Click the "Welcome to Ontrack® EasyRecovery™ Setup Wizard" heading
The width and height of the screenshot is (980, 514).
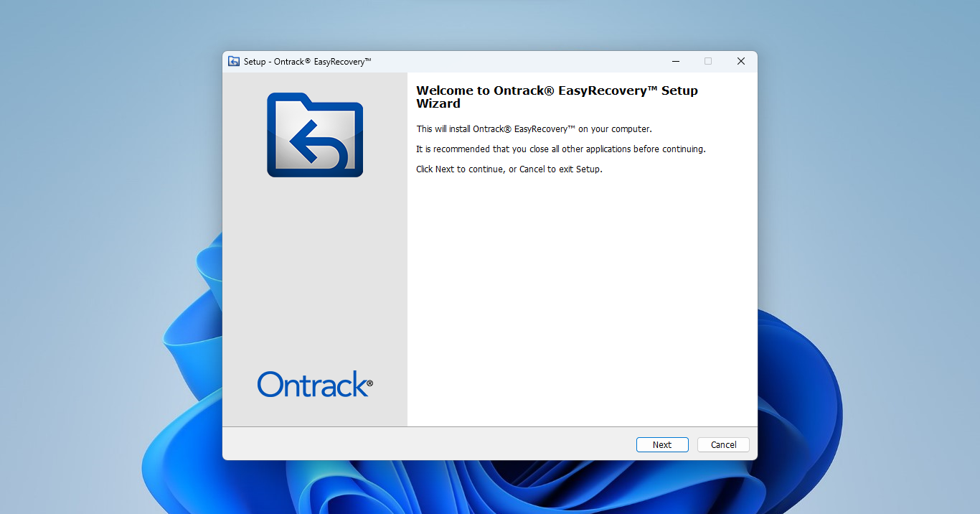pyautogui.click(x=557, y=97)
